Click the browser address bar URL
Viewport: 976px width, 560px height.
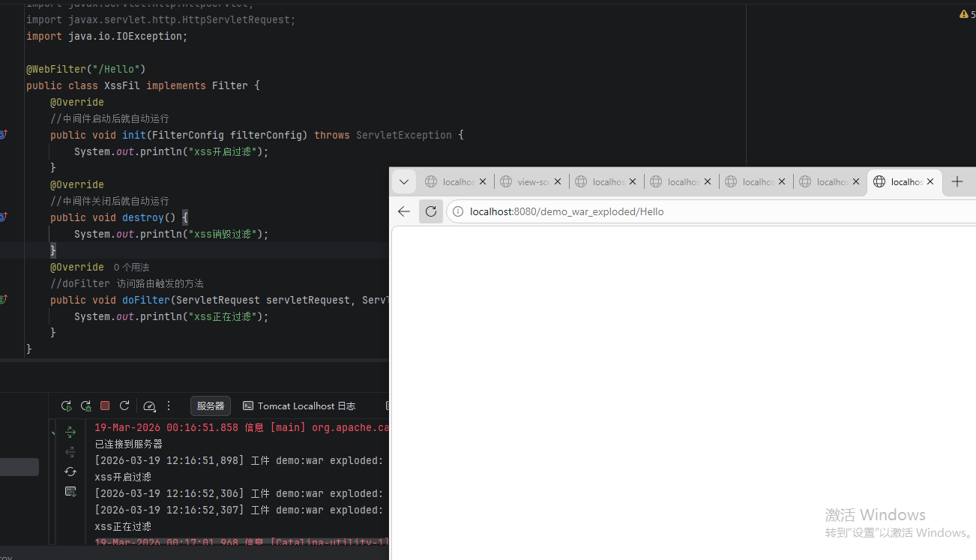coord(567,211)
